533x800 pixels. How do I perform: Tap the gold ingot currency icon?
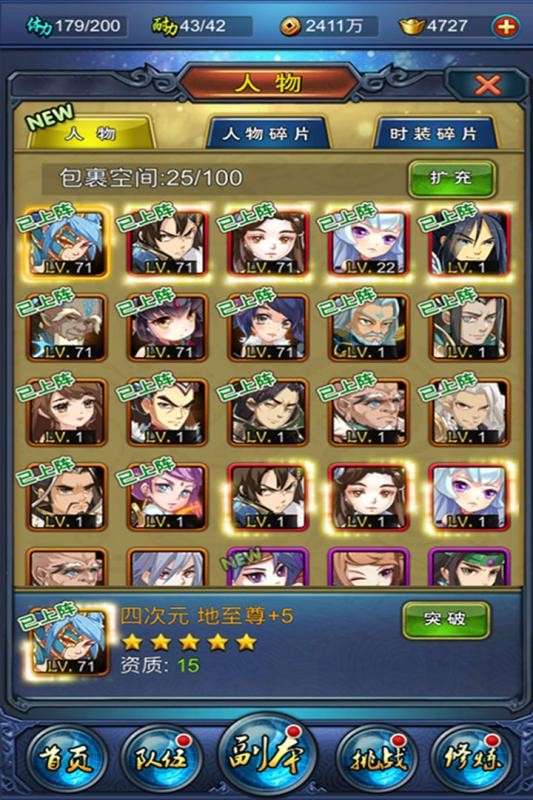(x=411, y=26)
